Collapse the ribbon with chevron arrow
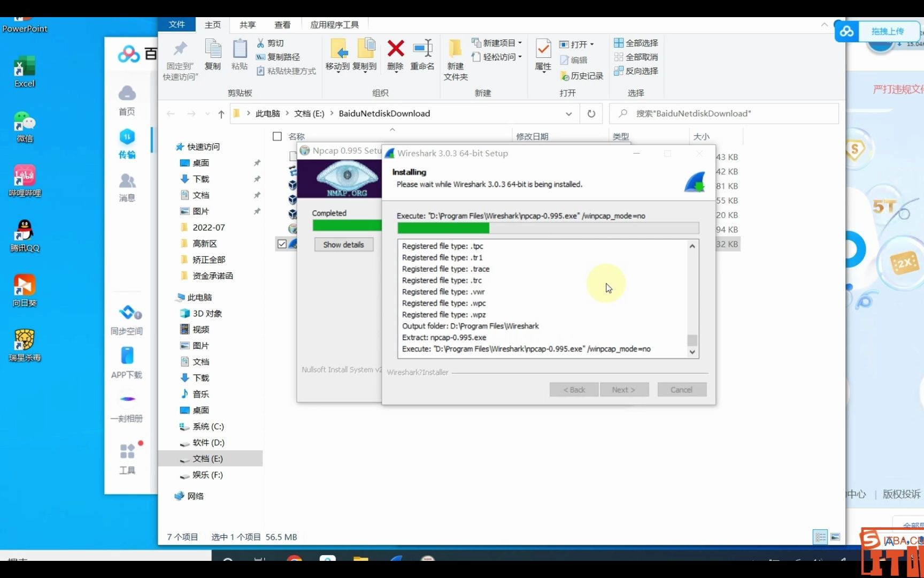 (824, 25)
